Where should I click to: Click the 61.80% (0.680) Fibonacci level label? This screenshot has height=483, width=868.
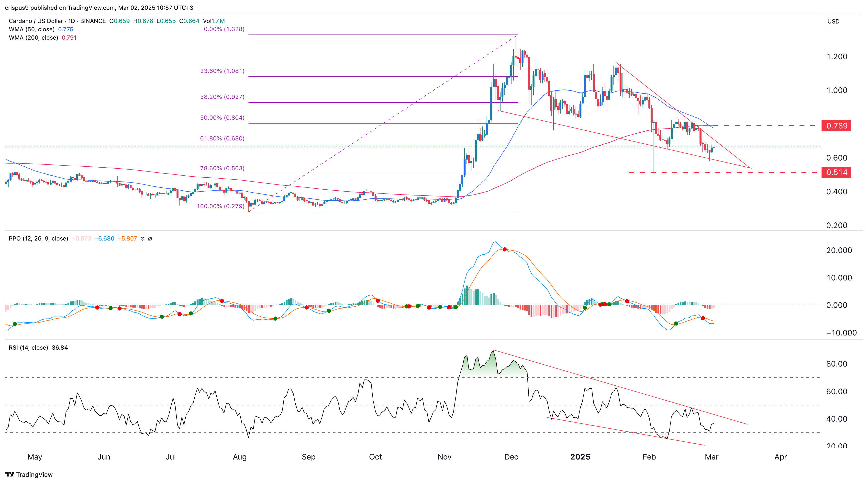coord(222,138)
